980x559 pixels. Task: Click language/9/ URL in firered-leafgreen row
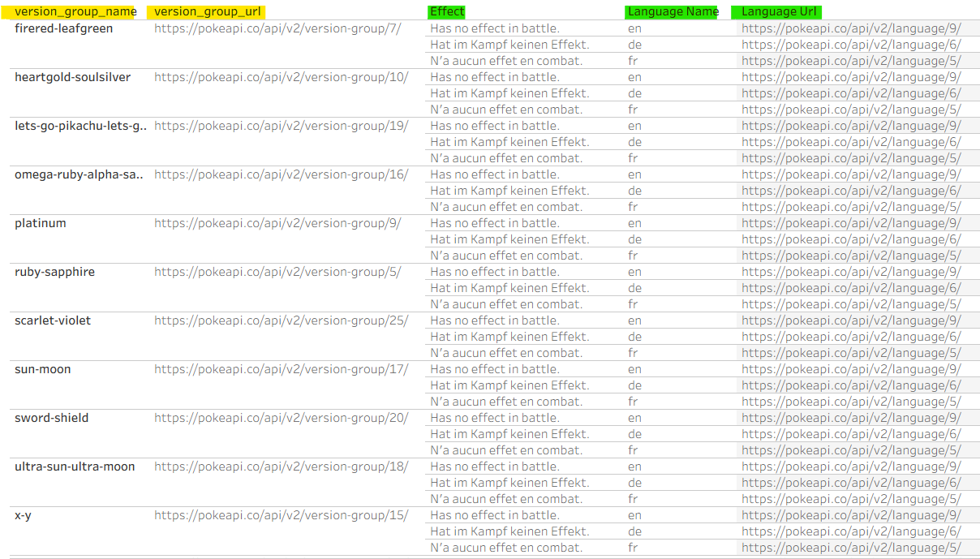point(851,28)
